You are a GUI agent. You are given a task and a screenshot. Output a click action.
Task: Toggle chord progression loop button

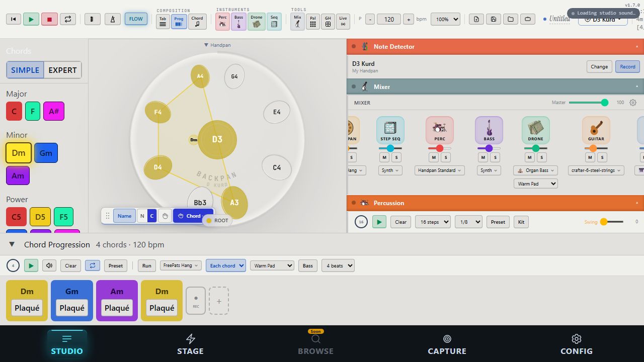92,265
